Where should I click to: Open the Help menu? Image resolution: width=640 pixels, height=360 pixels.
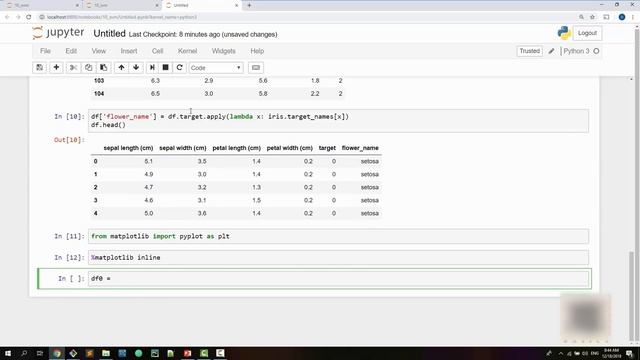point(257,51)
